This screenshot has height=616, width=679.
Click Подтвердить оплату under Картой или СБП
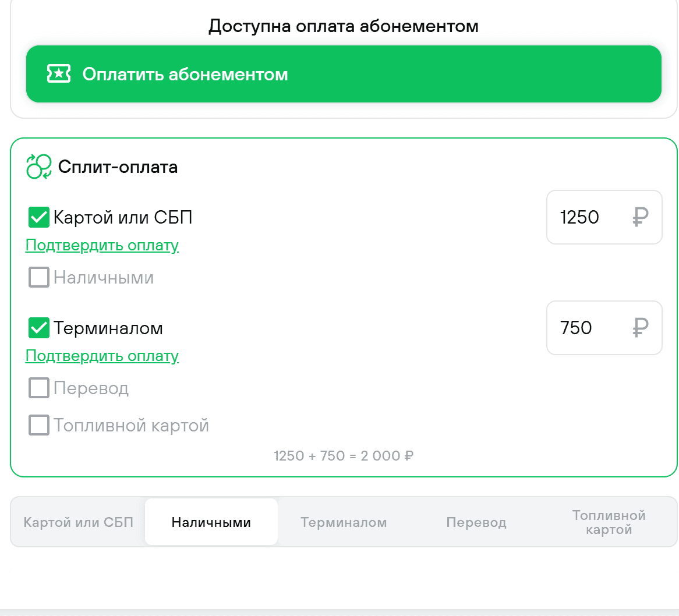[x=102, y=245]
